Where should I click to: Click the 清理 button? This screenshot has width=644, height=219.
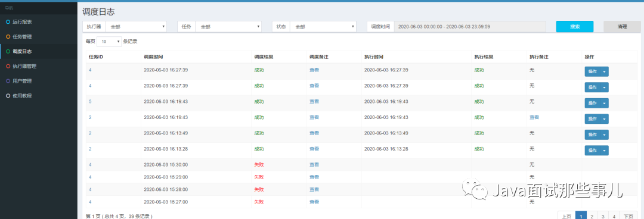pos(622,26)
